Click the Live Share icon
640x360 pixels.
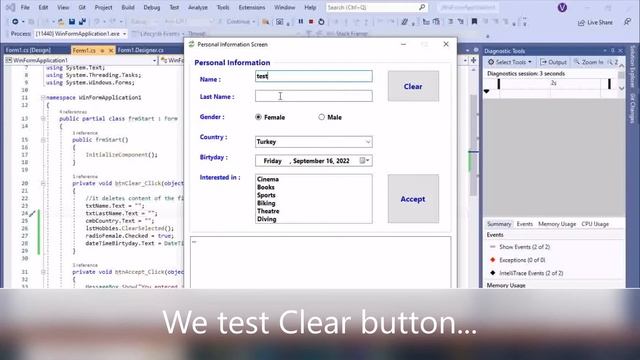[x=581, y=22]
